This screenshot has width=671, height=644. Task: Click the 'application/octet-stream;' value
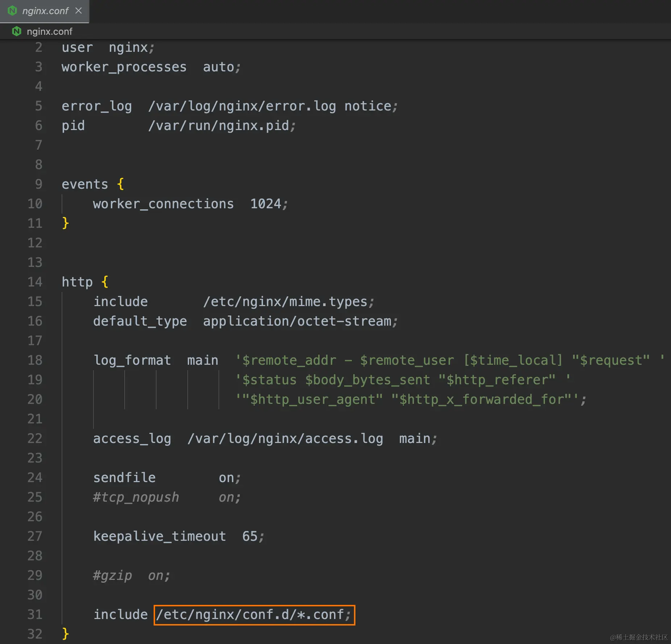tap(300, 321)
